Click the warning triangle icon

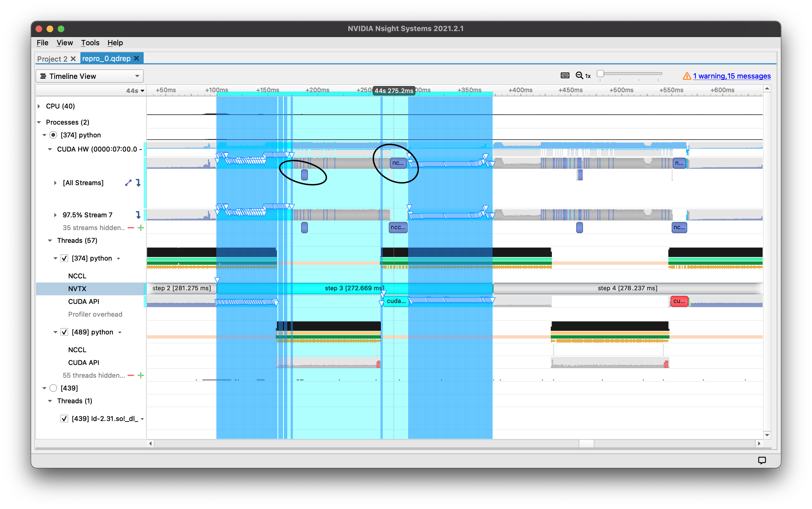[x=687, y=76]
